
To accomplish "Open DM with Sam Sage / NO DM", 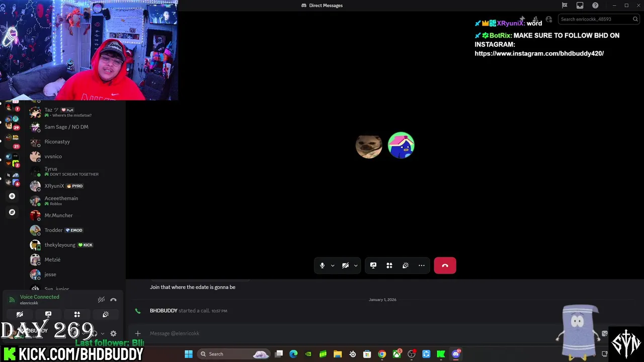I will (75, 127).
